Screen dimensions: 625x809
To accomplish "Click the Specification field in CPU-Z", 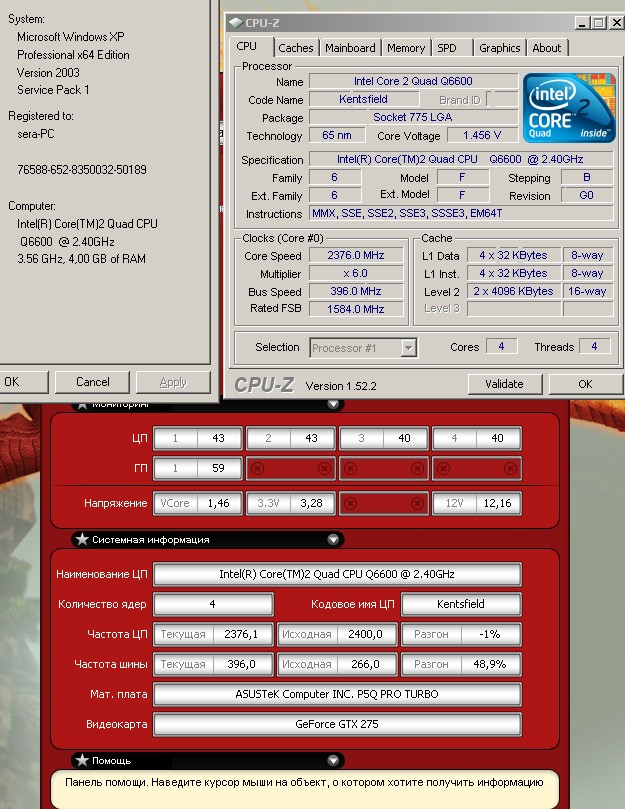I will point(461,159).
